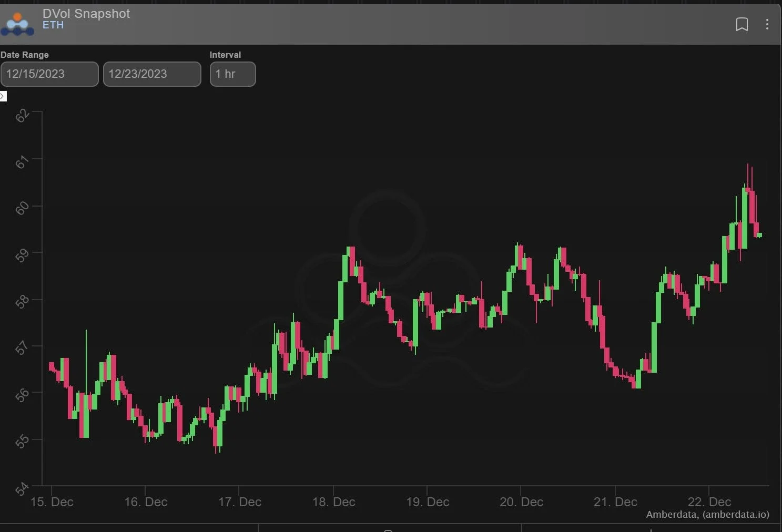The width and height of the screenshot is (782, 532).
Task: Click the Amberdata logo icon
Action: point(17,24)
